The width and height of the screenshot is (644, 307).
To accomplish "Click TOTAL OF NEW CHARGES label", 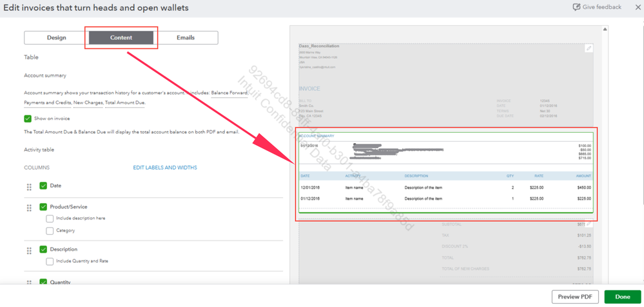I will (x=465, y=269).
